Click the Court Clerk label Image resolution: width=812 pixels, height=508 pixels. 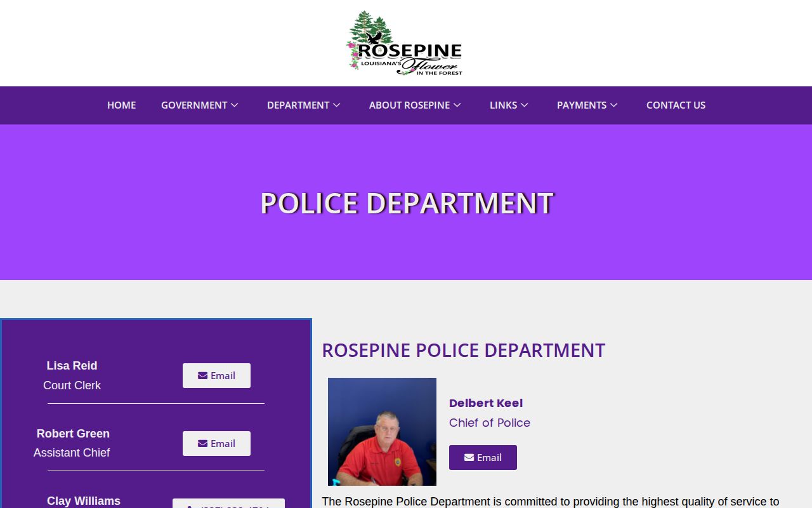point(72,385)
